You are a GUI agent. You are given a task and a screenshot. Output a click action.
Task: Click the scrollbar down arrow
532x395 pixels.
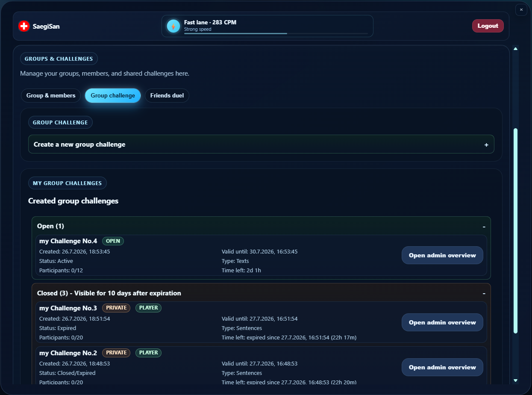tap(515, 380)
